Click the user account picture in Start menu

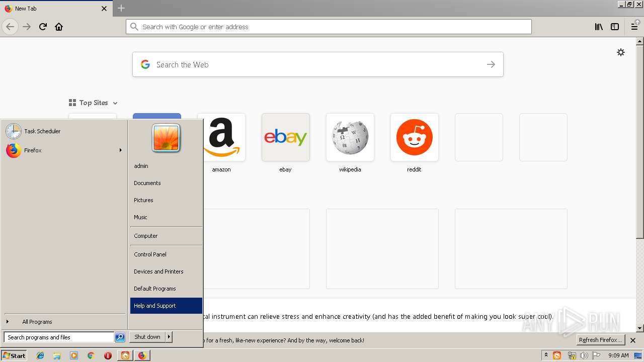pos(166,138)
